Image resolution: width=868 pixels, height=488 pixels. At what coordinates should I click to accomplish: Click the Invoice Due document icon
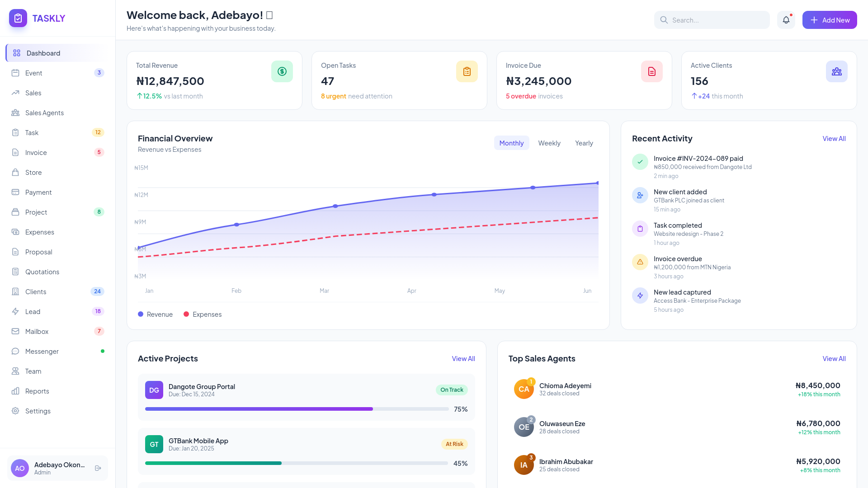point(651,71)
